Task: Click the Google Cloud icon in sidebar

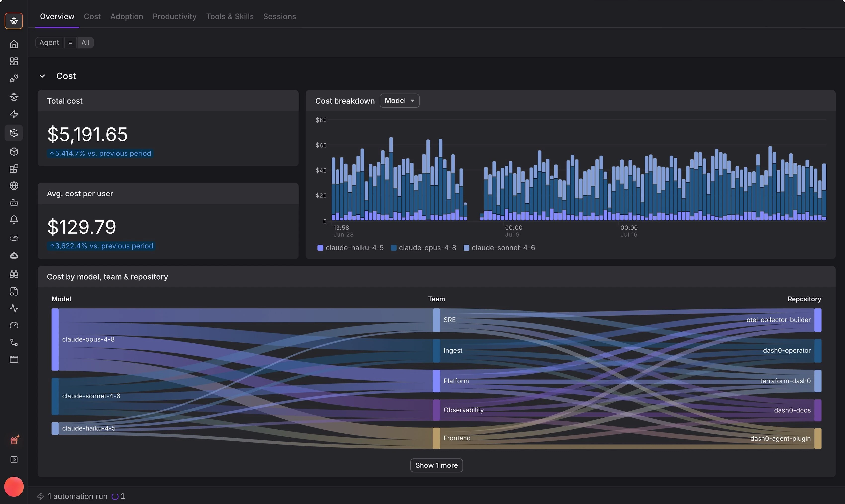Action: pyautogui.click(x=14, y=255)
